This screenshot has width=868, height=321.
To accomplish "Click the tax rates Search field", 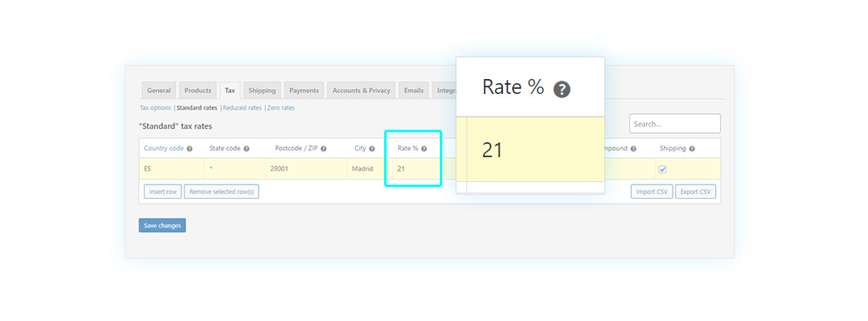I will [675, 123].
